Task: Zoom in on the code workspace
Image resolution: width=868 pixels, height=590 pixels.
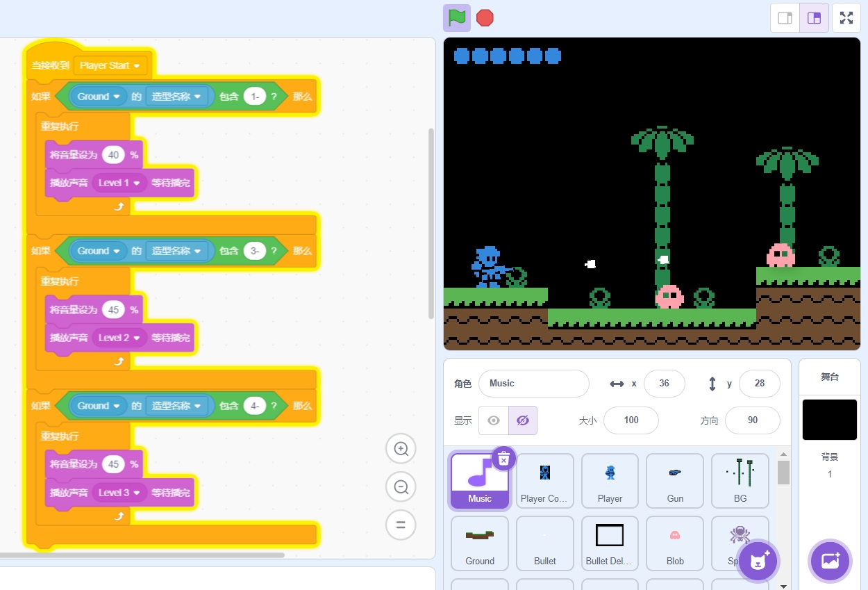Action: click(x=401, y=449)
